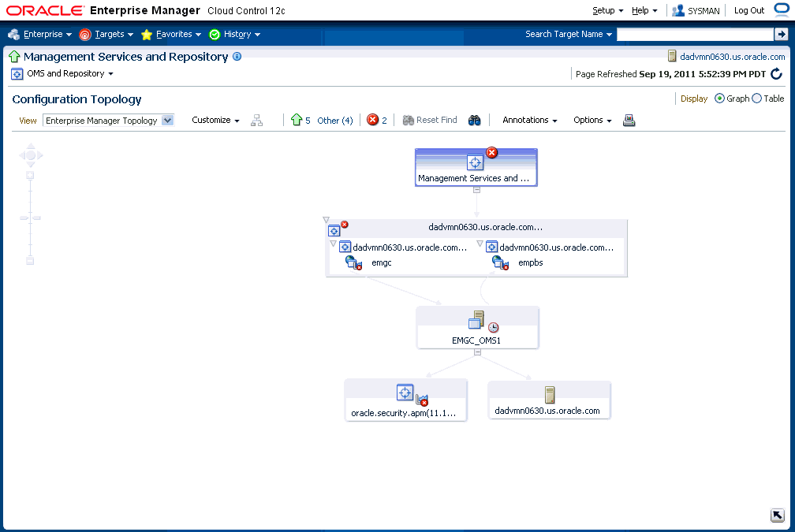Open the Search Target Name dropdown

click(569, 34)
